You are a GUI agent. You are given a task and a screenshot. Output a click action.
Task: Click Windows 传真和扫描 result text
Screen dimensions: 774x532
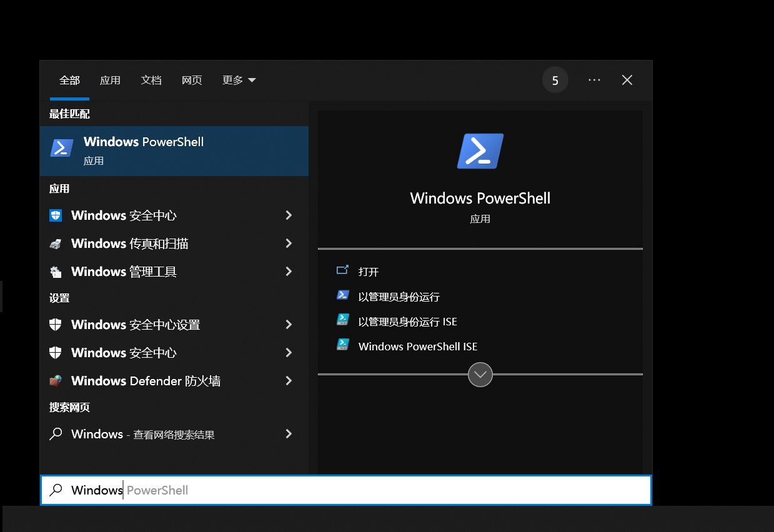(130, 244)
